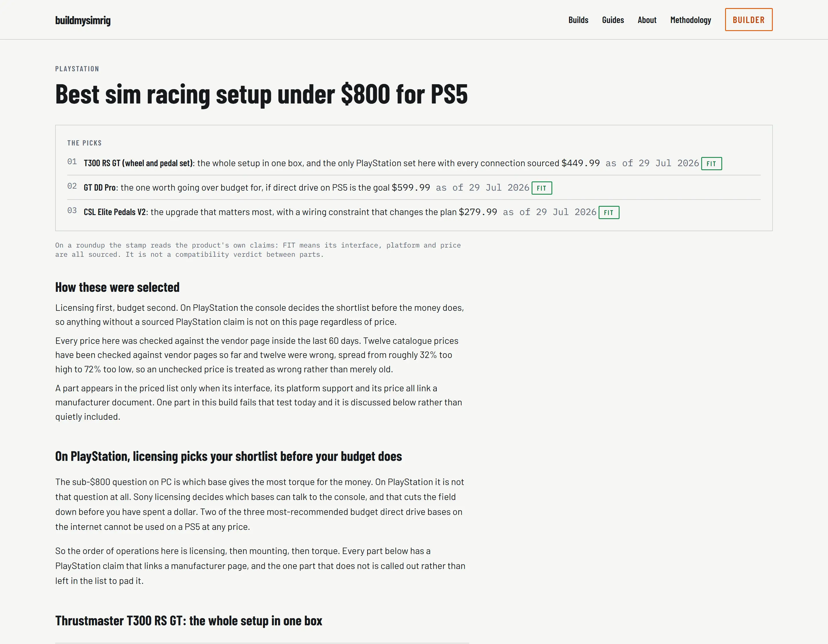The image size is (828, 644).
Task: Click the How these were selected heading
Action: point(117,287)
